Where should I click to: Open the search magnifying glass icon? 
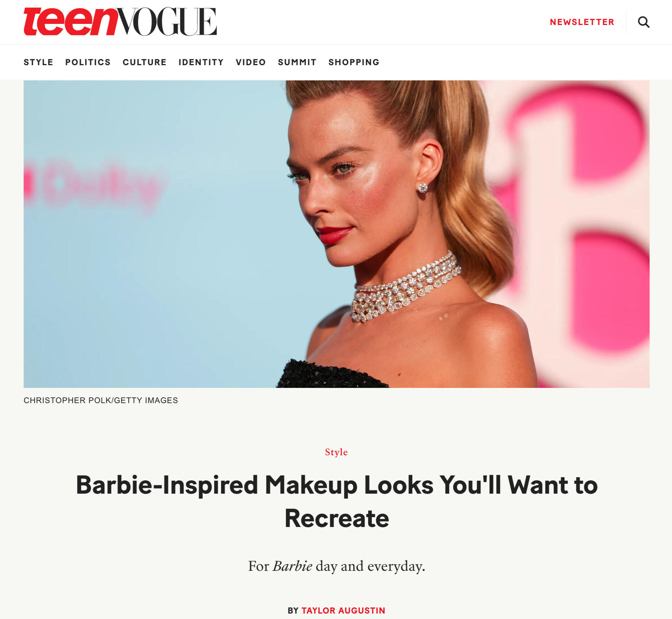[x=643, y=22]
